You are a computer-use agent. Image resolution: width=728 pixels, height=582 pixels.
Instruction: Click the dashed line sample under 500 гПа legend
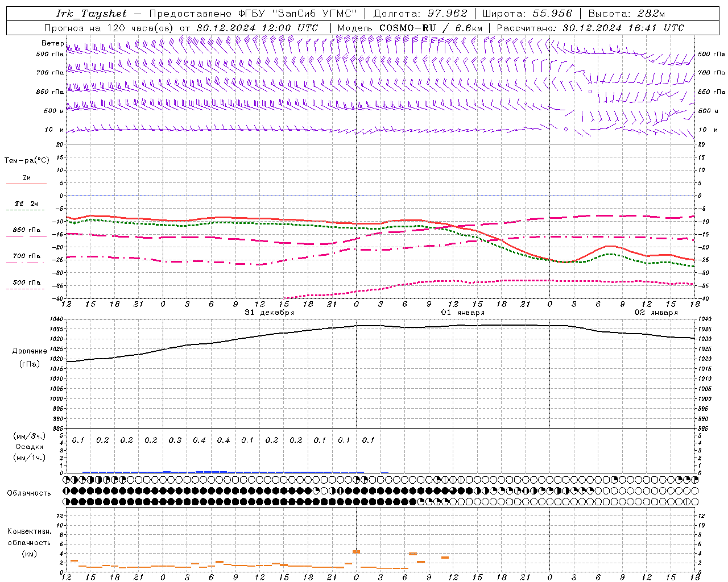[26, 289]
